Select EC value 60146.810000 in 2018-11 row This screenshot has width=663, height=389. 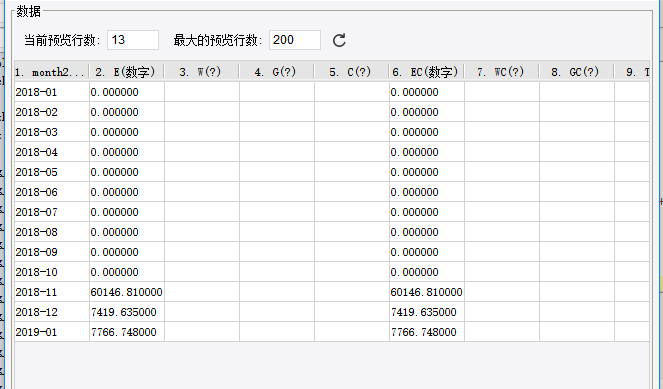(x=427, y=292)
